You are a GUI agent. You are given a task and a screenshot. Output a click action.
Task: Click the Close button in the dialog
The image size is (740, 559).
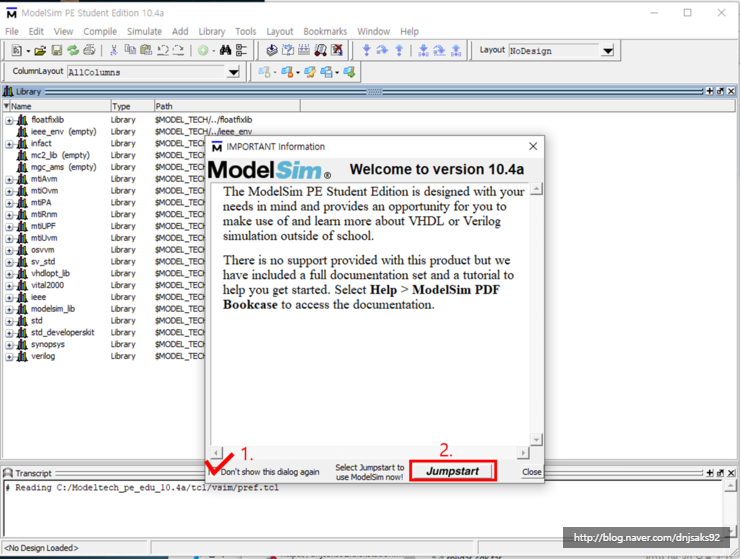click(x=531, y=472)
